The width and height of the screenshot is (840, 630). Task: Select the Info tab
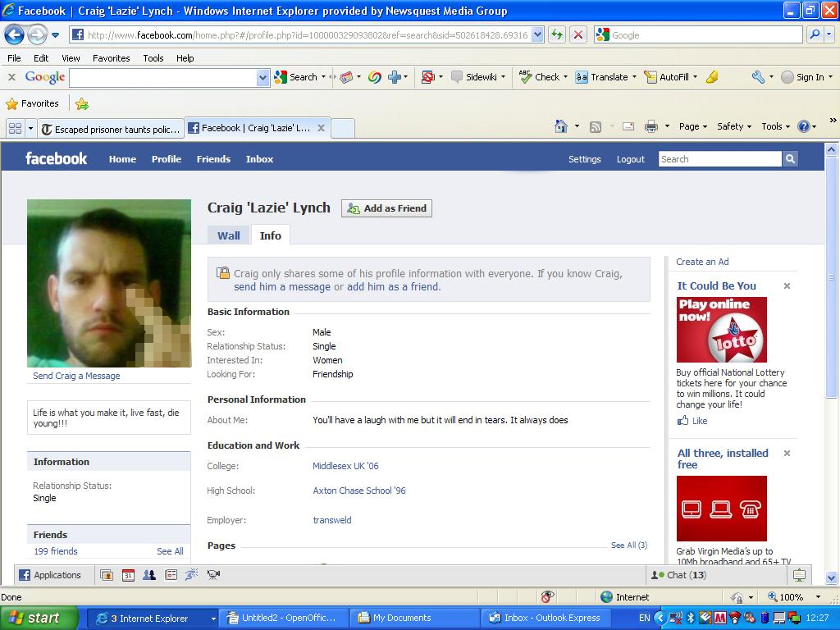pos(271,235)
